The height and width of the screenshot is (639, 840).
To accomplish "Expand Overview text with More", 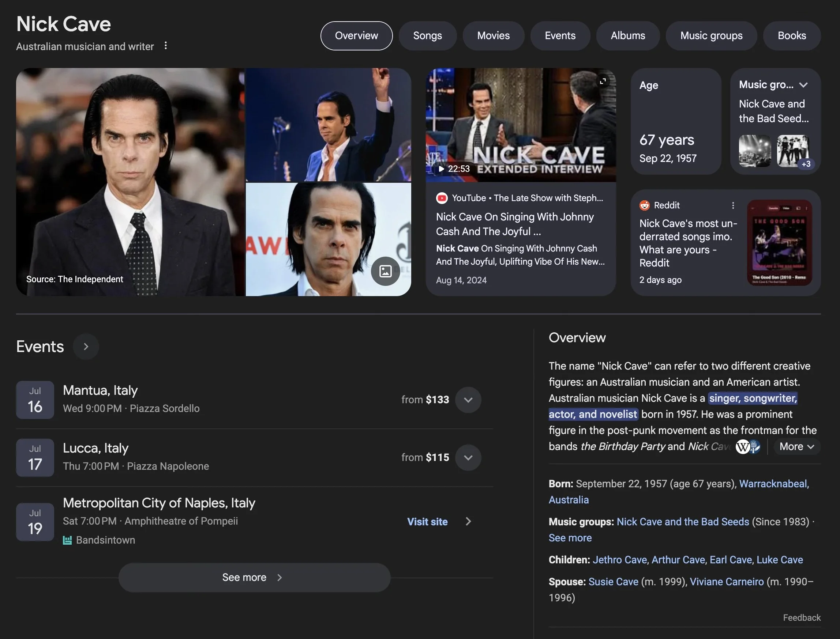I will 796,447.
